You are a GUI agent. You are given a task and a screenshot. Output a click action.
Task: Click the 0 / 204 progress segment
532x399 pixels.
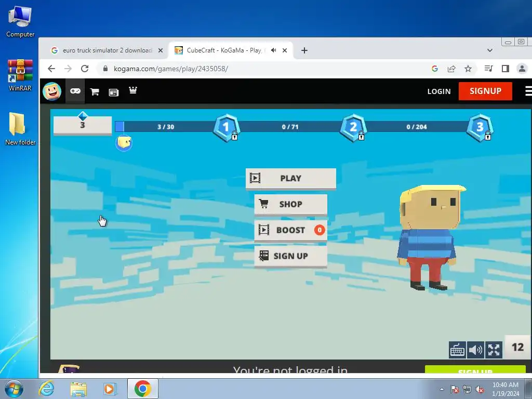click(417, 127)
